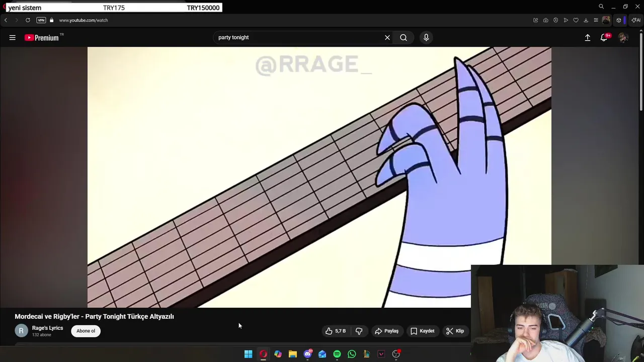644x362 pixels.
Task: Open Discord from the taskbar
Action: pos(307,354)
